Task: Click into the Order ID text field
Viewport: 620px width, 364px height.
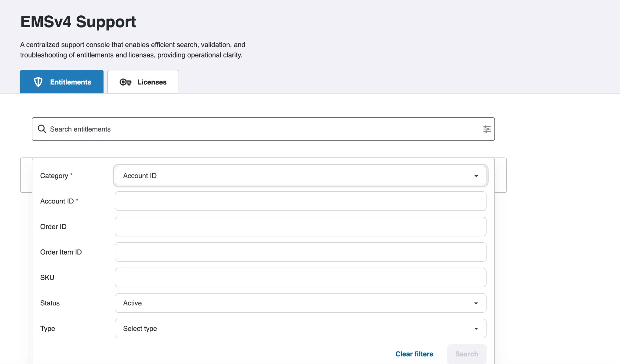Action: 301,226
